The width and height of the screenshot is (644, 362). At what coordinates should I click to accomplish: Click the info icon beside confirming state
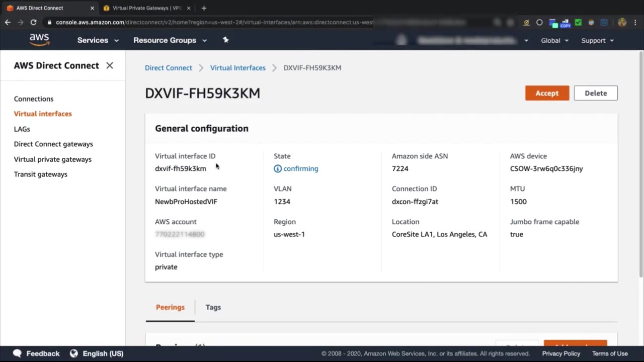point(278,168)
